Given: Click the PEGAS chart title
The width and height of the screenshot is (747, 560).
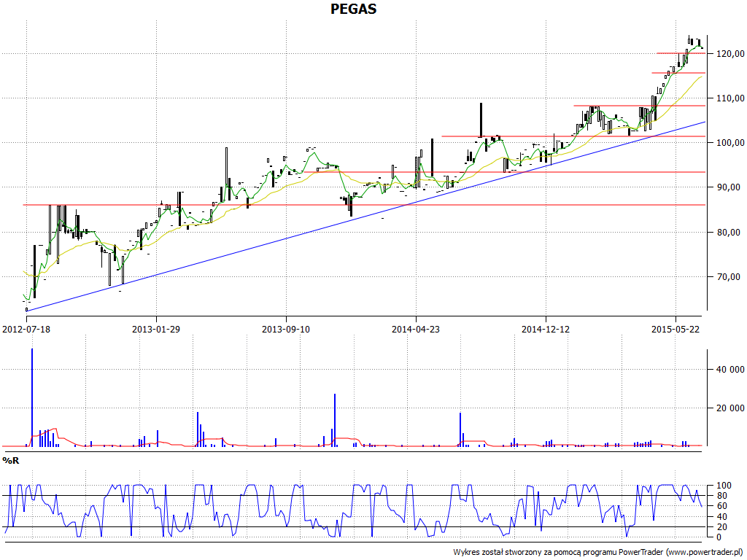Looking at the screenshot, I should [354, 9].
